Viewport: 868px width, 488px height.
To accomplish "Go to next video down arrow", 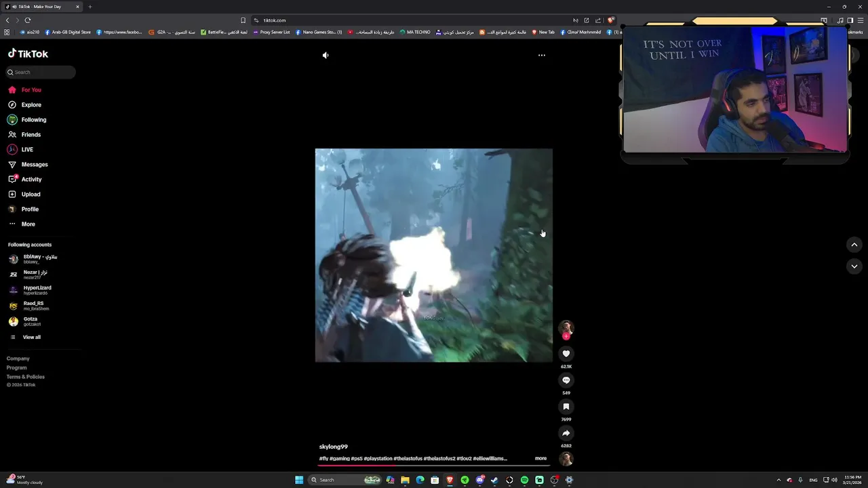I will (x=854, y=266).
